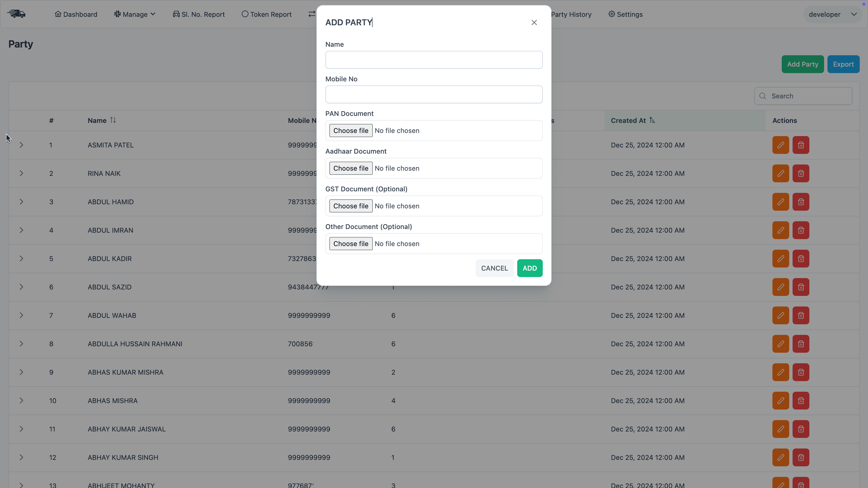This screenshot has height=488, width=868.
Task: Open Settings from the navigation bar
Action: [x=625, y=14]
